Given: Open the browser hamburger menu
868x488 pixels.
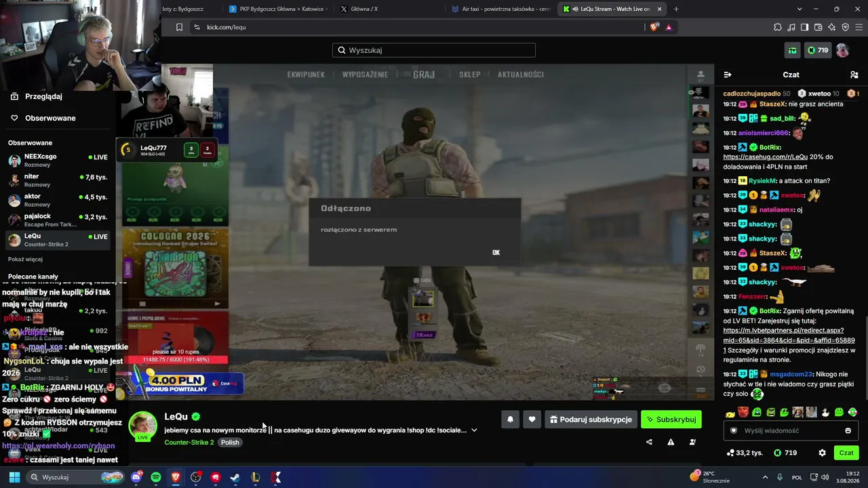Looking at the screenshot, I should pyautogui.click(x=859, y=27).
